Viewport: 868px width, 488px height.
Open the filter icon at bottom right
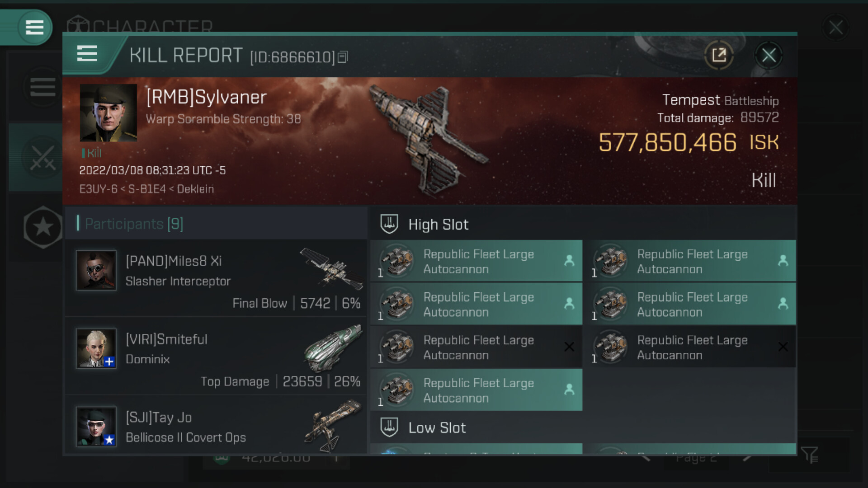pos(809,455)
